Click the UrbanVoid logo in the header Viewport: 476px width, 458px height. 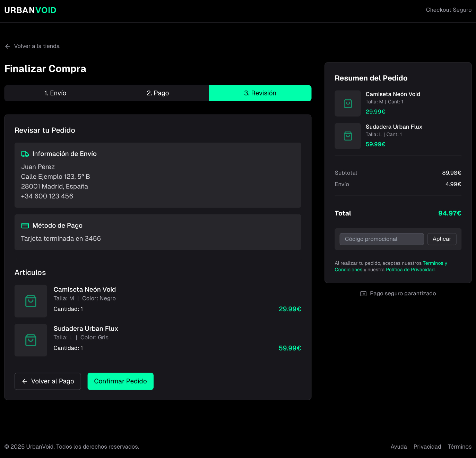click(x=31, y=10)
